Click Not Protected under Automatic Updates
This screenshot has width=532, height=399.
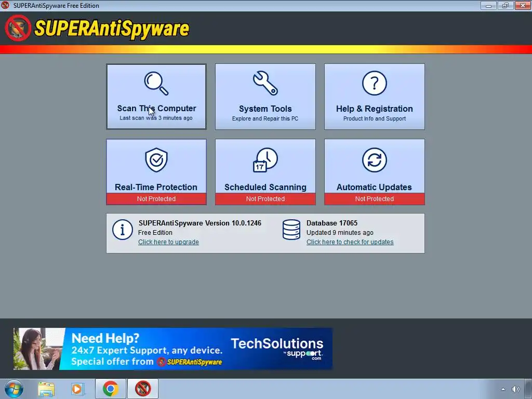(374, 199)
